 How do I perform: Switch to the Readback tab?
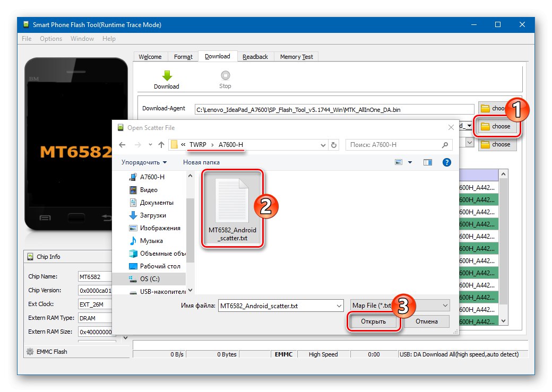point(255,57)
